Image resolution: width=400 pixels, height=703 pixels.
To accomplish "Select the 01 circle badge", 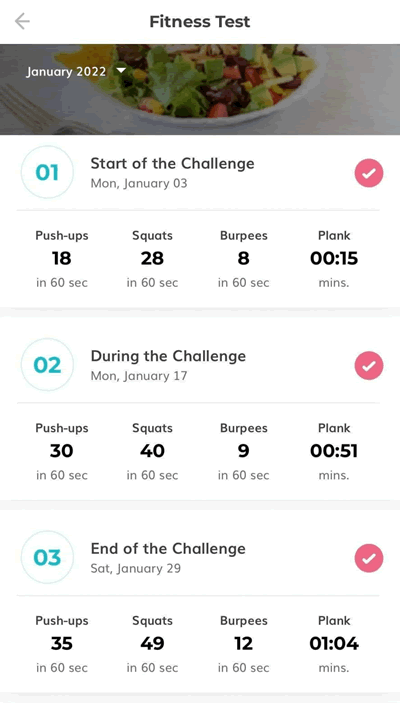I will [47, 172].
